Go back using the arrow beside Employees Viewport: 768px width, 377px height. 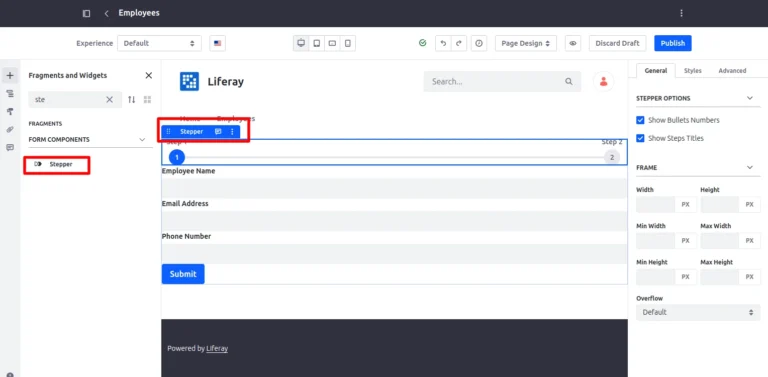tap(106, 13)
